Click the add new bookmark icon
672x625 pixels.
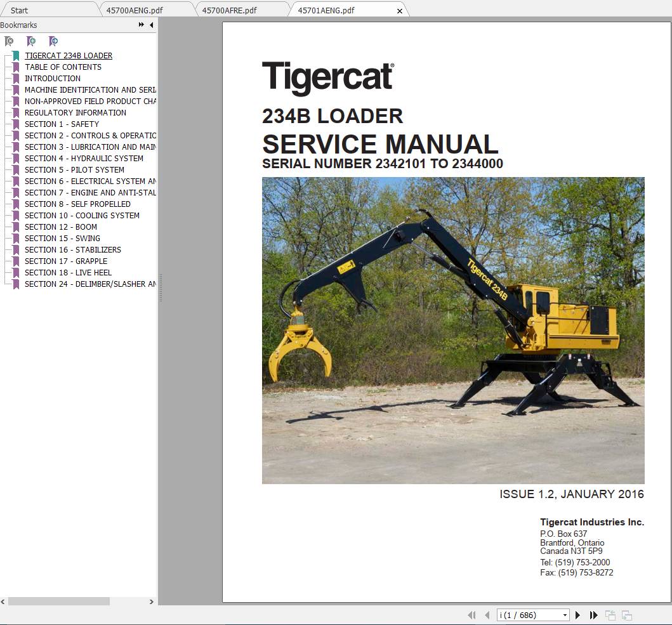(x=31, y=41)
